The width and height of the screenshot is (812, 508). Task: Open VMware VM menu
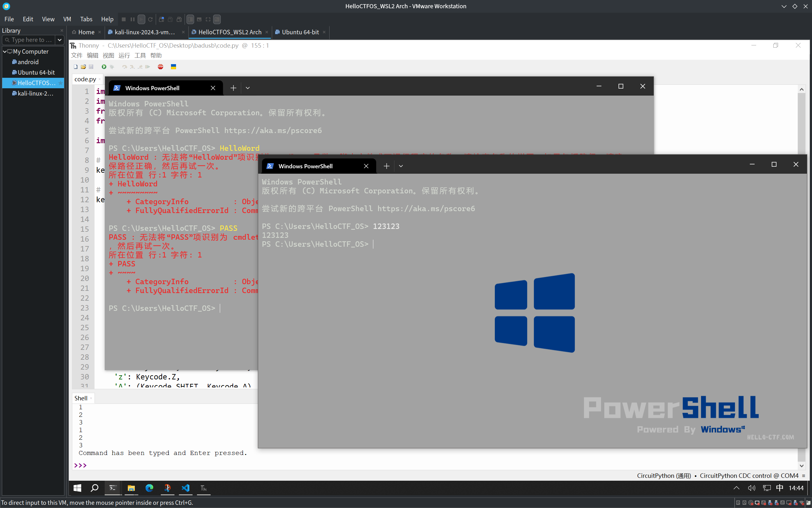67,19
